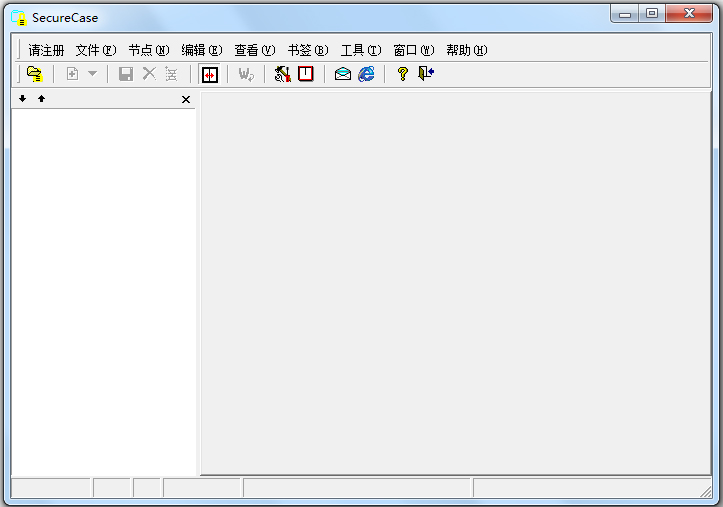Click the email envelope icon
Image resolution: width=723 pixels, height=507 pixels.
(343, 74)
